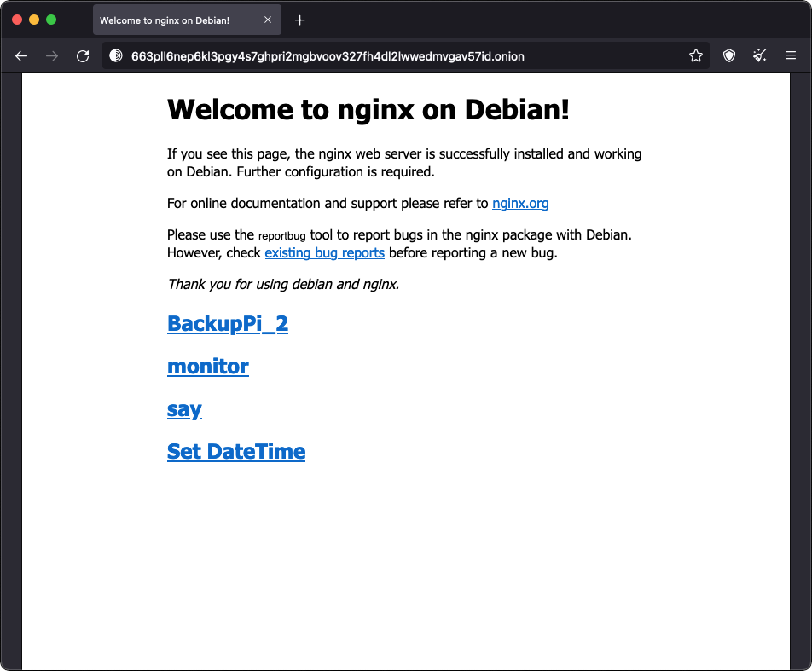Visit the say link
Image resolution: width=812 pixels, height=671 pixels.
184,409
